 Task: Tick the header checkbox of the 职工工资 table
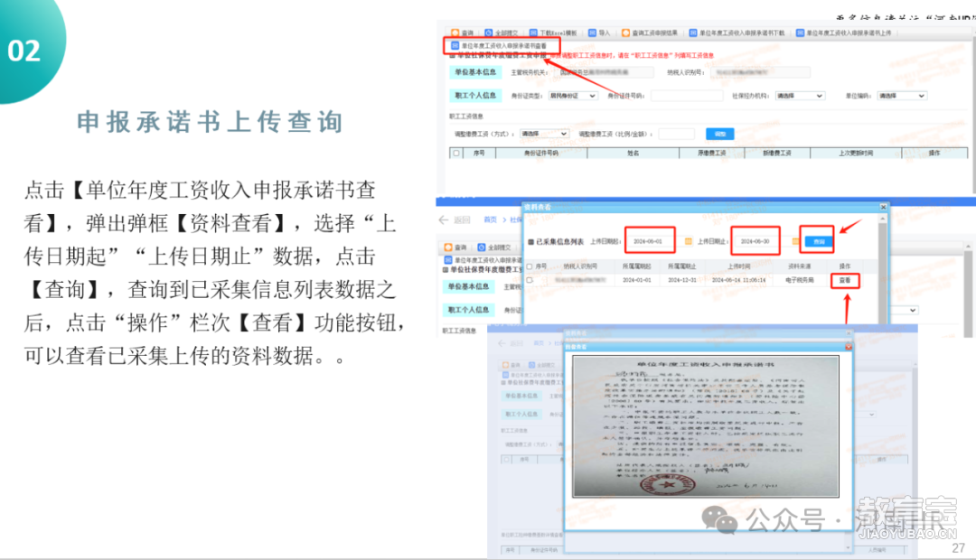457,153
